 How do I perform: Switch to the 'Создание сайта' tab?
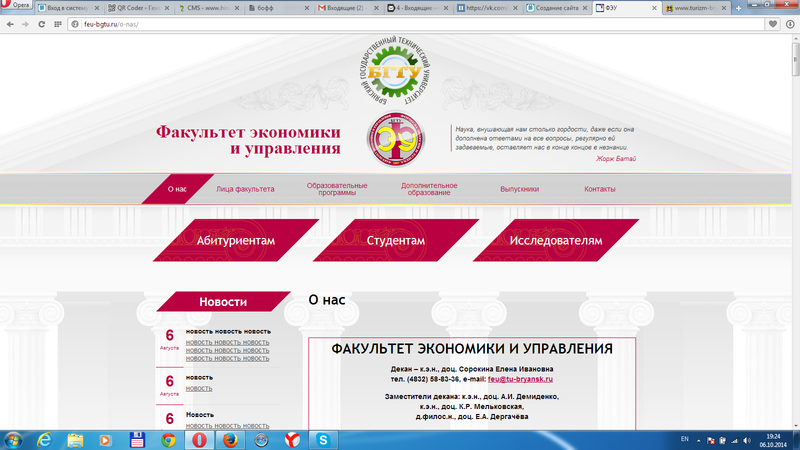pyautogui.click(x=557, y=8)
